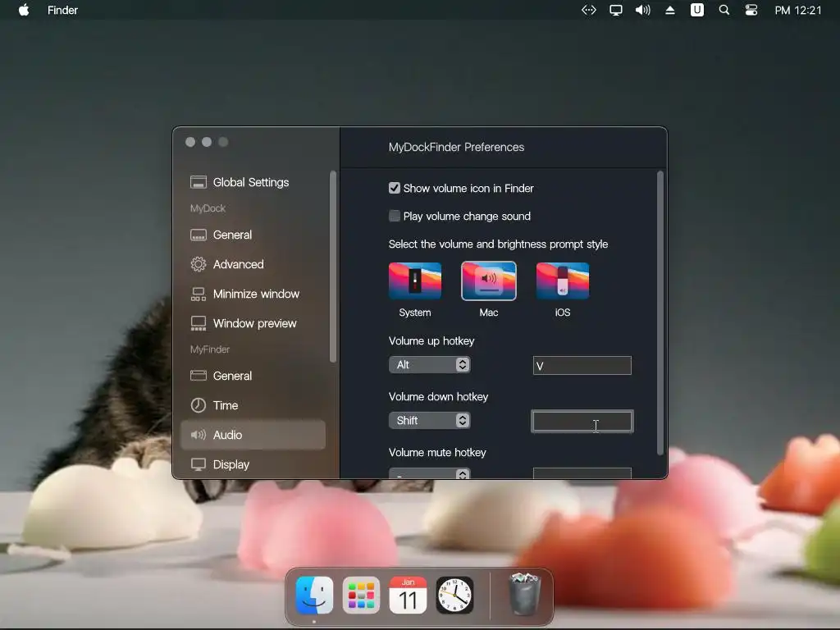840x630 pixels.
Task: Open the Shift modifier dropdown for volume down
Action: 430,421
